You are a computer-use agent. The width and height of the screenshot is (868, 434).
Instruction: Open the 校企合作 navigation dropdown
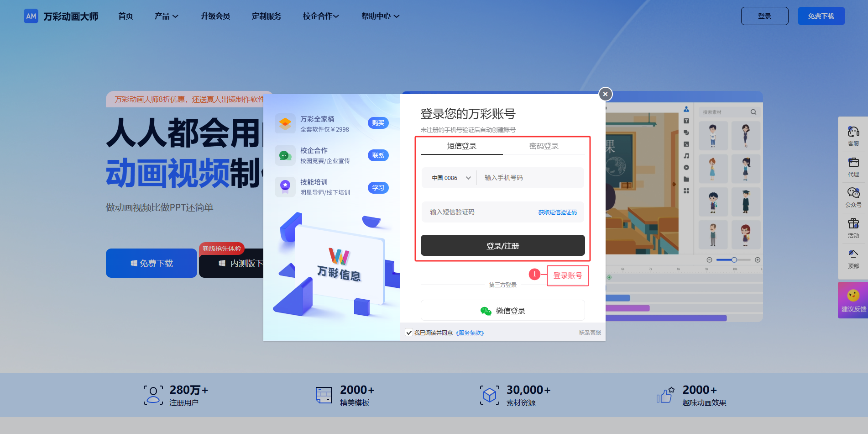(x=321, y=16)
